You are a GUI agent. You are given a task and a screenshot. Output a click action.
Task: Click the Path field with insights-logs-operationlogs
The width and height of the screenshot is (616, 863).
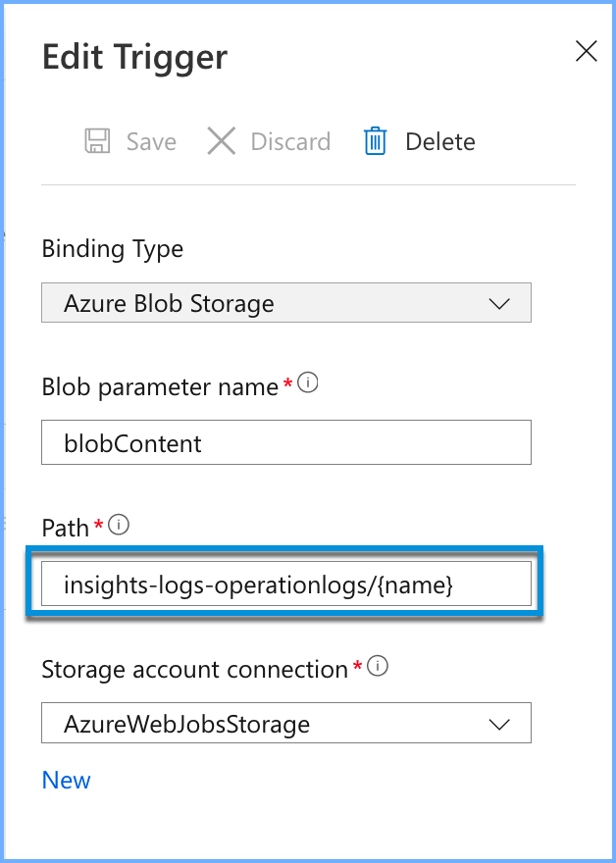coord(285,585)
